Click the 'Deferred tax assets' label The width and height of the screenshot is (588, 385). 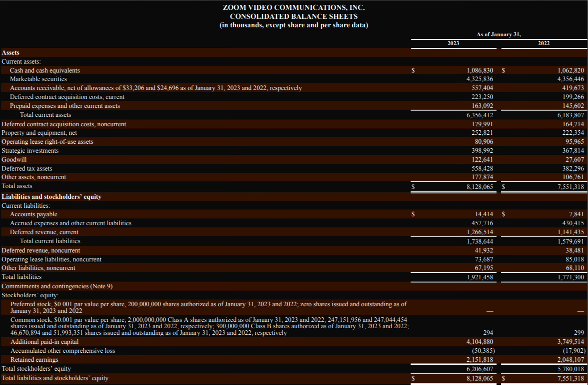27,168
